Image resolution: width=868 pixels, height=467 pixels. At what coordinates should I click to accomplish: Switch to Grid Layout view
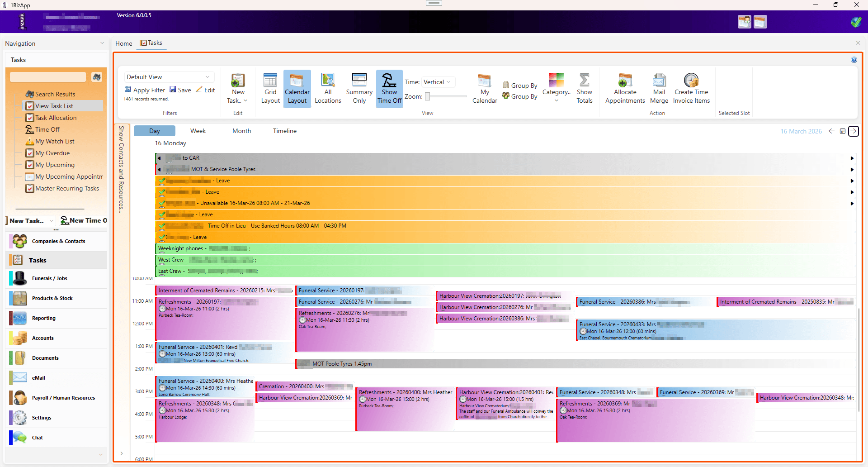pyautogui.click(x=270, y=89)
